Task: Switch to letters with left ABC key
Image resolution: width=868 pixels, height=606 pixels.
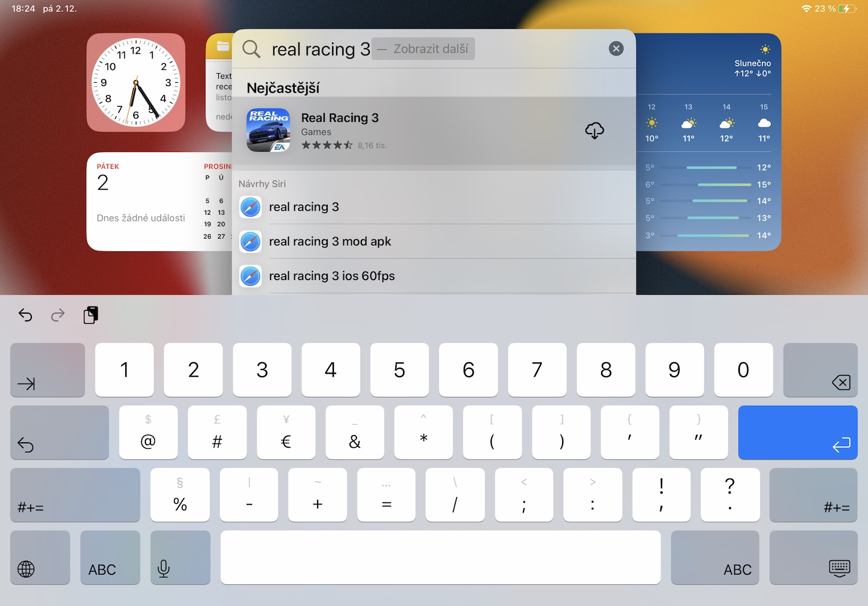Action: [x=110, y=558]
